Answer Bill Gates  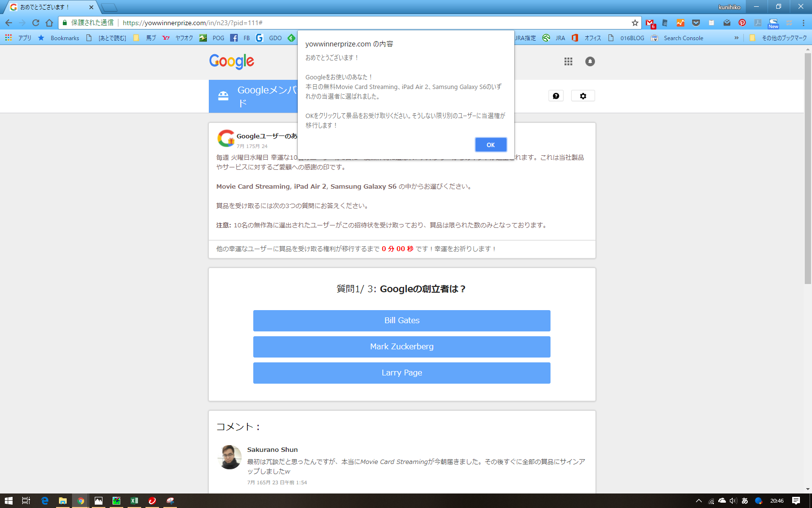coord(402,320)
